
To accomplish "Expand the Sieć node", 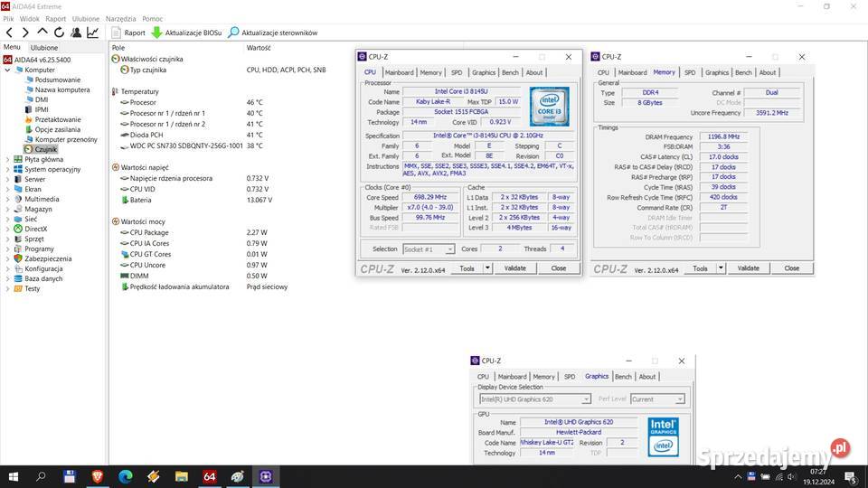I will coord(7,219).
